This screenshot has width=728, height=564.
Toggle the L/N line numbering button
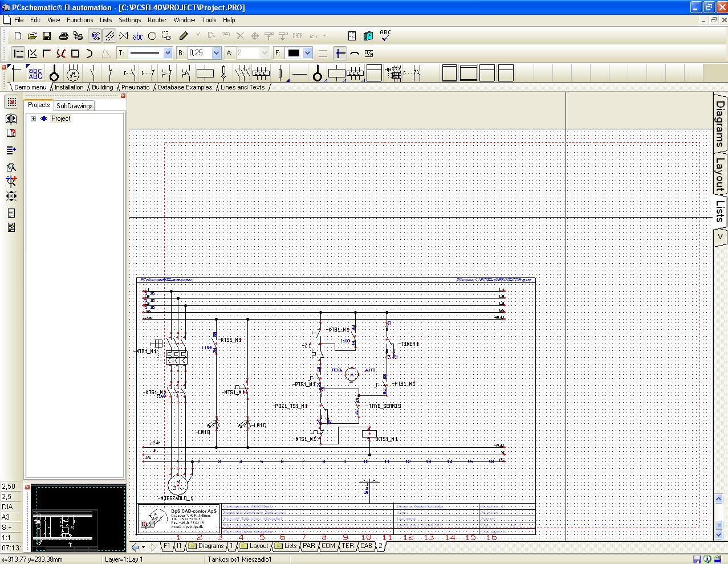coord(369,53)
